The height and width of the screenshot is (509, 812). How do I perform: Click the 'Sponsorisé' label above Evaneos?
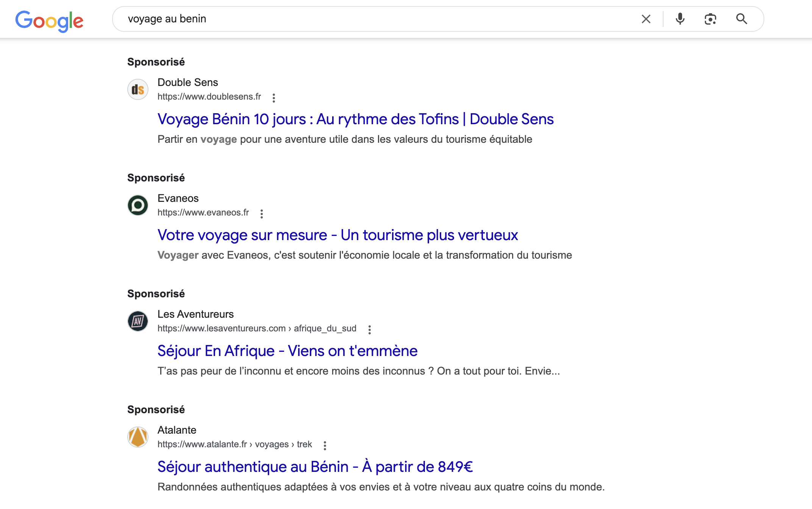156,178
